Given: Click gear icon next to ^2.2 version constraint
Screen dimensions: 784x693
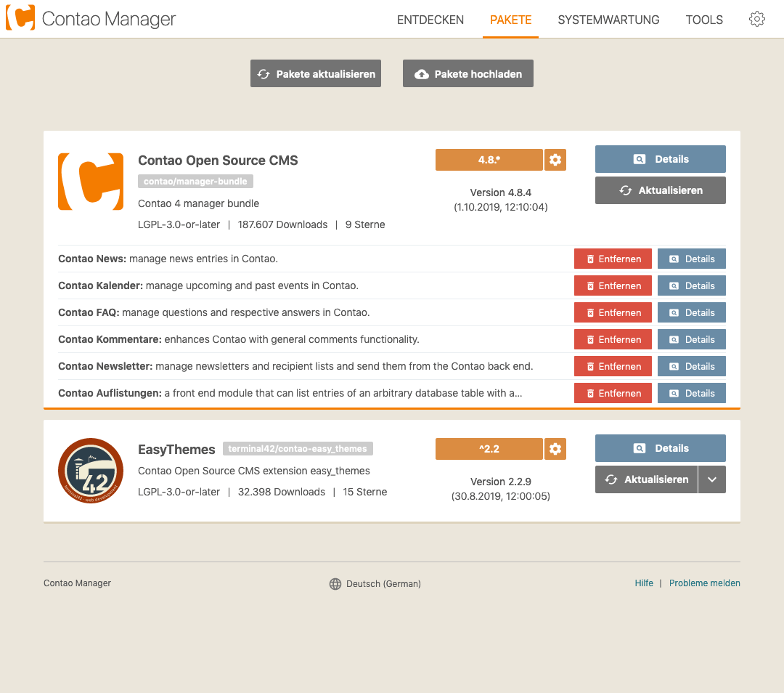Looking at the screenshot, I should (x=555, y=449).
